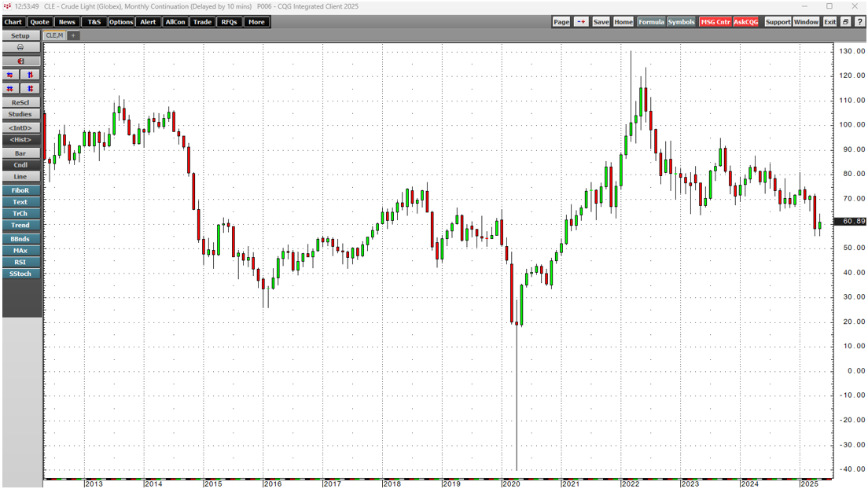The image size is (868, 489).
Task: Switch chart type to Bar
Action: (20, 153)
